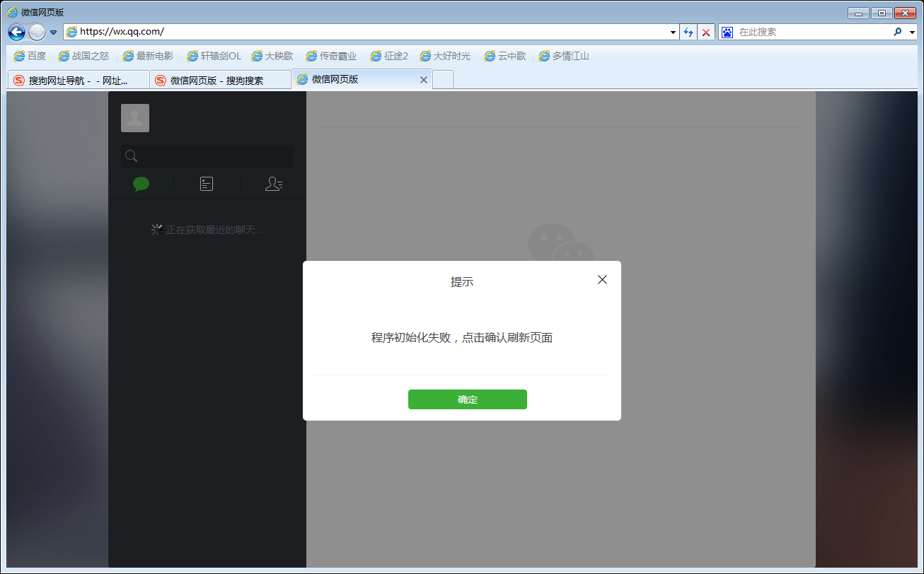Switch to the 搜狗网址导航 tab

pyautogui.click(x=79, y=80)
